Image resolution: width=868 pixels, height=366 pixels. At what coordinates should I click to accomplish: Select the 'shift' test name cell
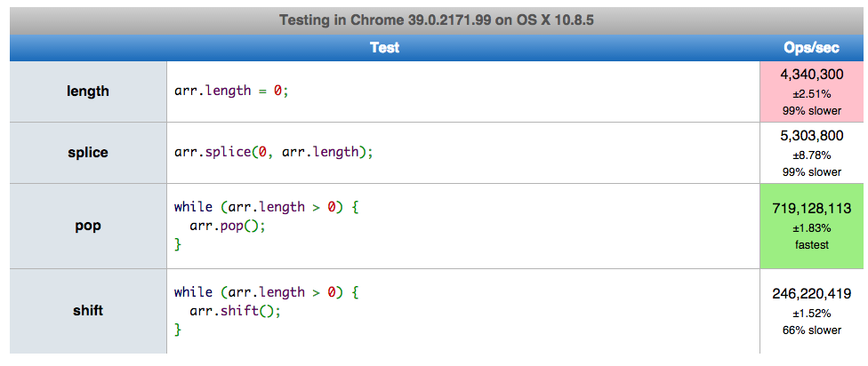(88, 311)
